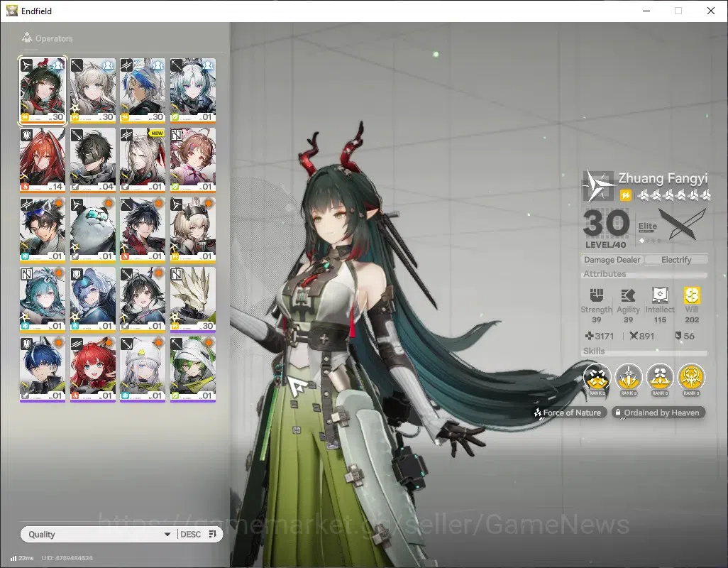Click the Intellect book icon

point(660,295)
